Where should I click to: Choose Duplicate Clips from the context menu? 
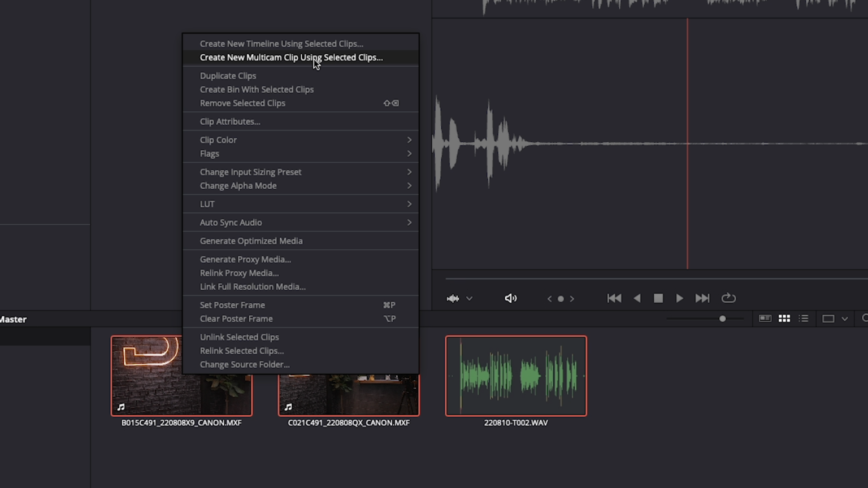click(x=228, y=75)
